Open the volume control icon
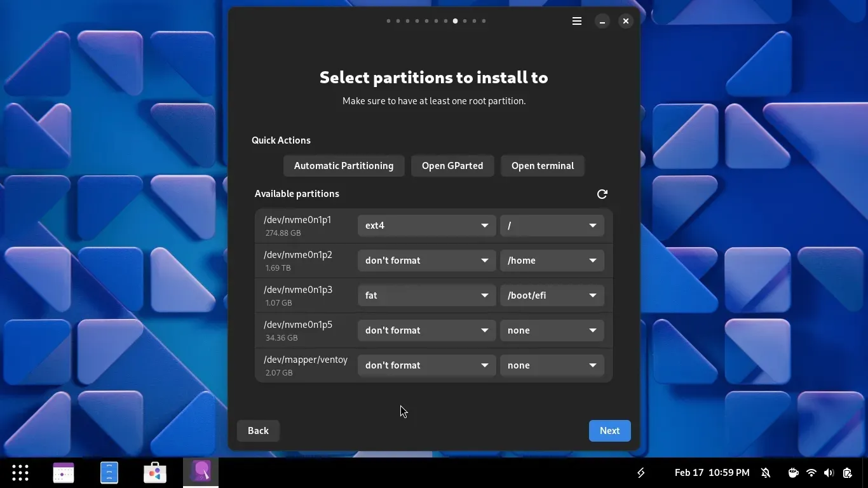This screenshot has width=868, height=488. 829,473
